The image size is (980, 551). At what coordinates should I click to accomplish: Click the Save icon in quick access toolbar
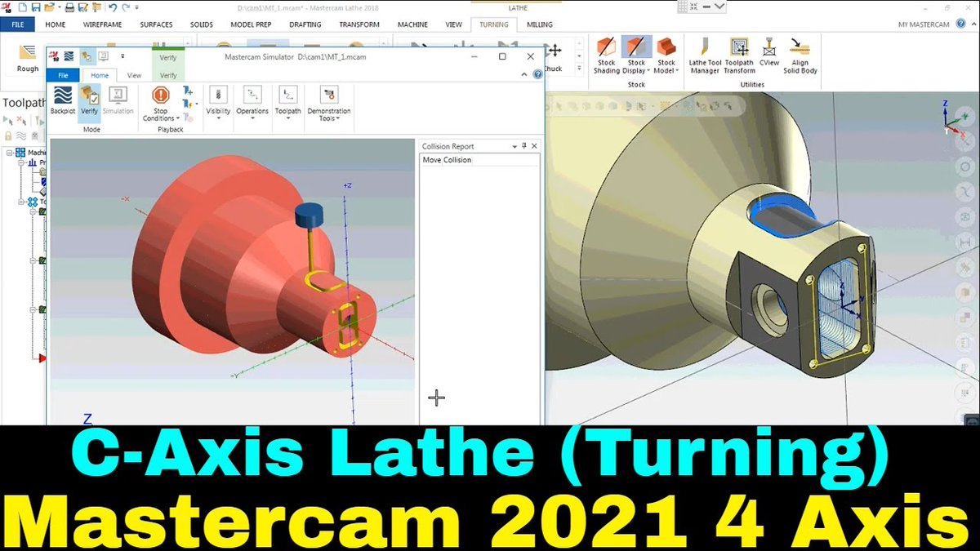[35, 7]
